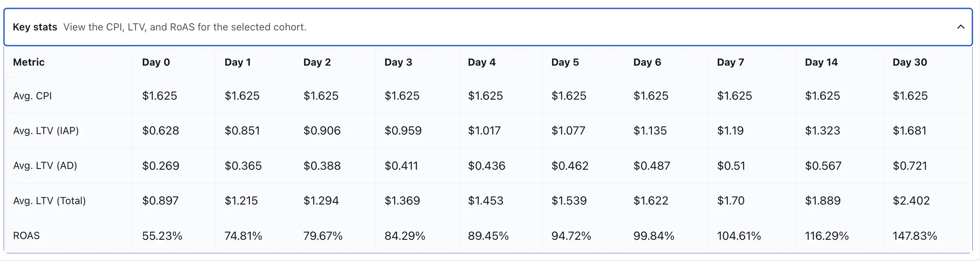
Task: Click the Day 6 ROAS value 99.84%
Action: 654,235
